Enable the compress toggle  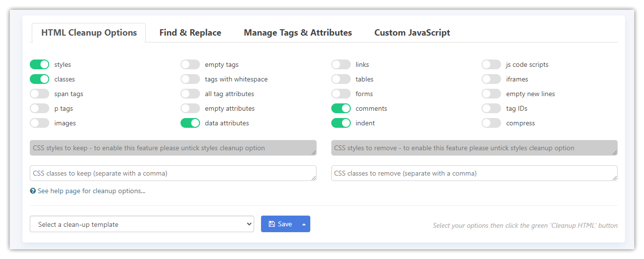491,123
